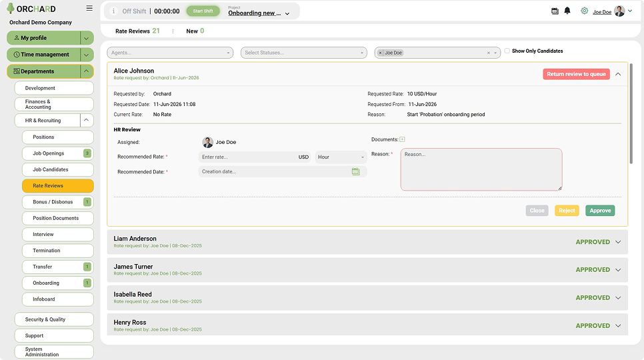Remove the Joe Doe filter tag
Viewport: 644px width, 360px height.
[x=380, y=53]
